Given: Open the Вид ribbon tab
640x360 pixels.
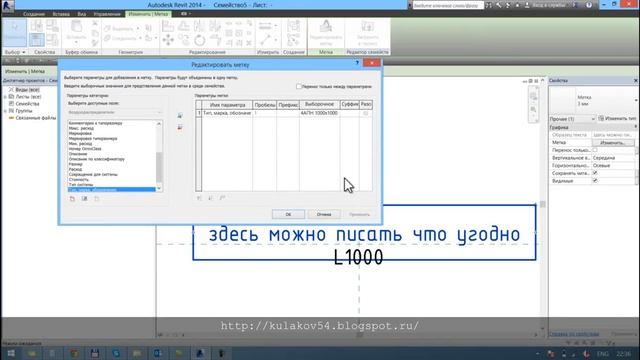Looking at the screenshot, I should tap(82, 14).
